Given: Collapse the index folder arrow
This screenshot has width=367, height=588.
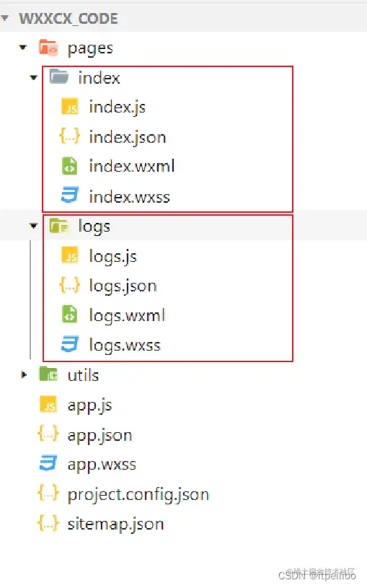Looking at the screenshot, I should pos(34,78).
